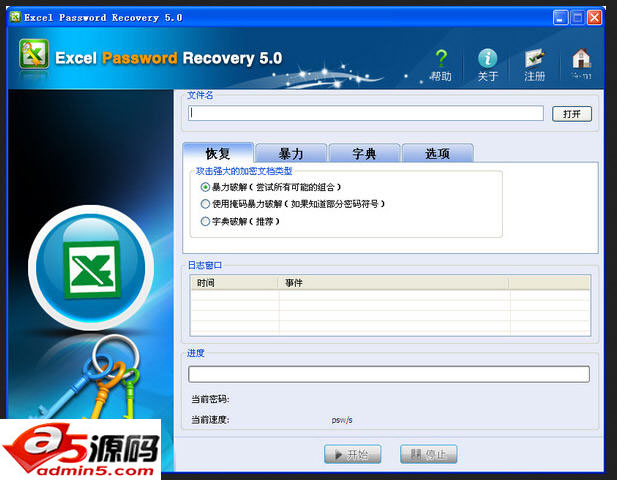Click the 打开 open file button

click(572, 114)
